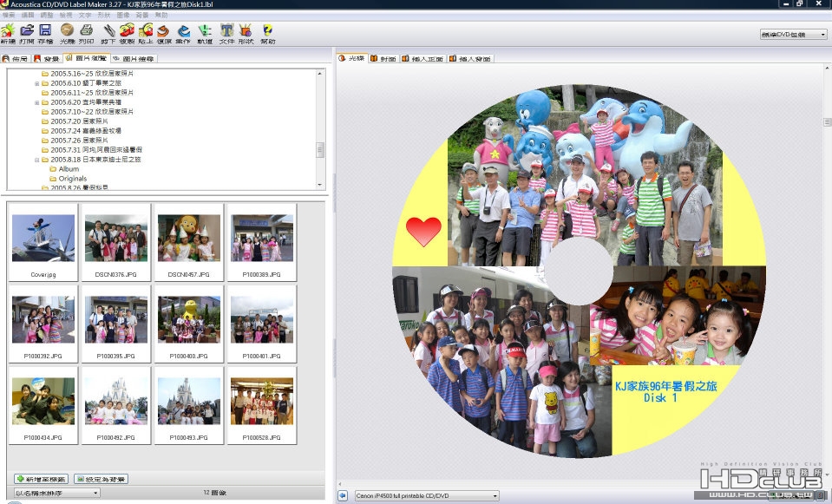Select the 2005.5.16~25 folder in the tree
The width and height of the screenshot is (832, 504).
click(92, 74)
